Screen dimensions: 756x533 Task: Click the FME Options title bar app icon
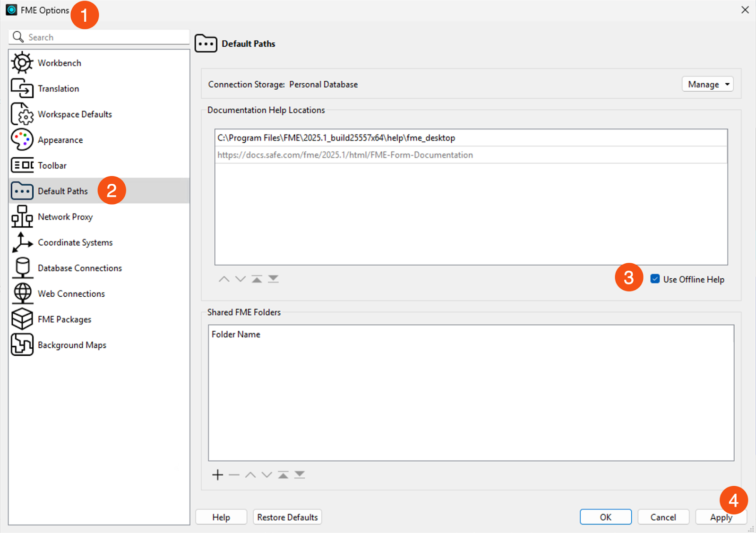click(11, 9)
